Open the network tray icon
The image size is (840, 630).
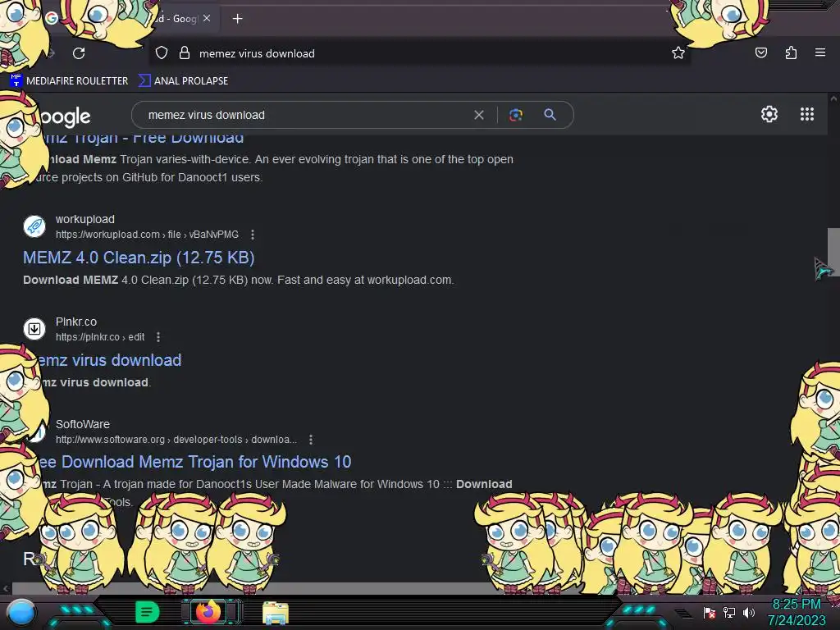tap(729, 612)
